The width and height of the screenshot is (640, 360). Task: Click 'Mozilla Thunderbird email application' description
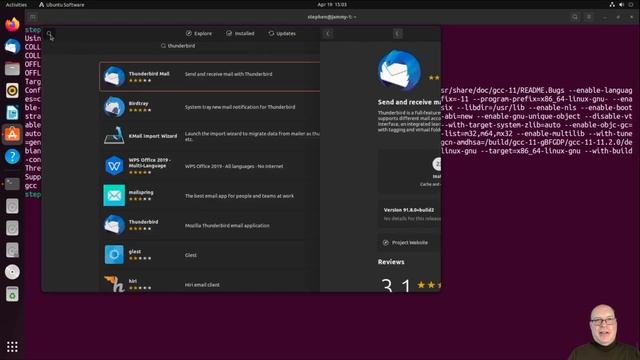227,225
